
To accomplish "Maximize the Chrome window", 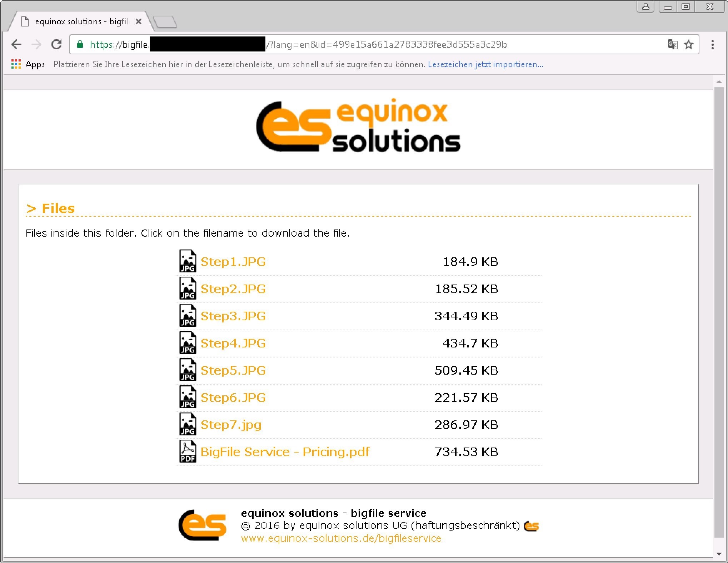I will tap(686, 6).
